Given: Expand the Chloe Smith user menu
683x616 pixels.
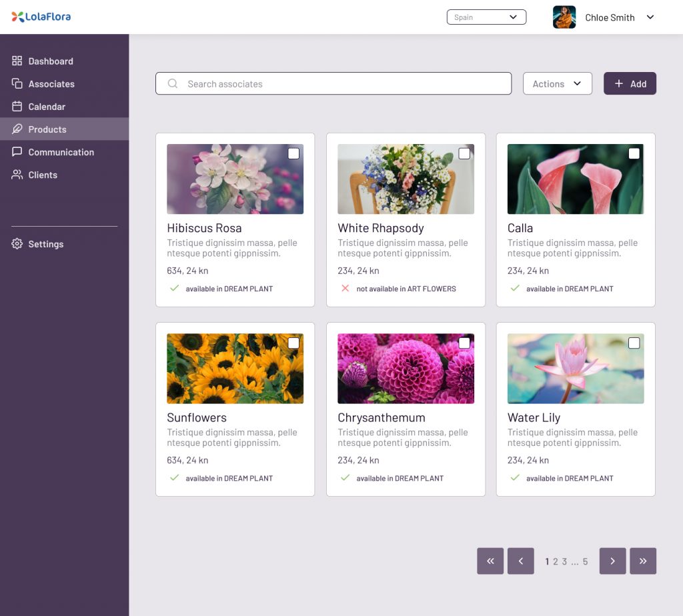Looking at the screenshot, I should (x=650, y=17).
